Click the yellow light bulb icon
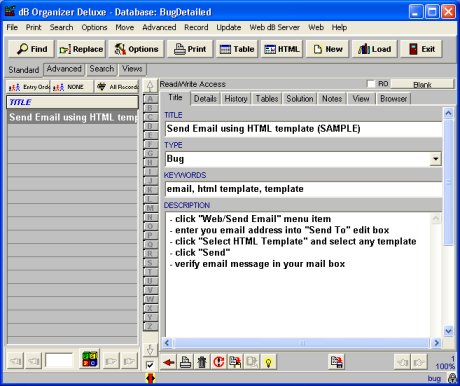 tap(268, 362)
